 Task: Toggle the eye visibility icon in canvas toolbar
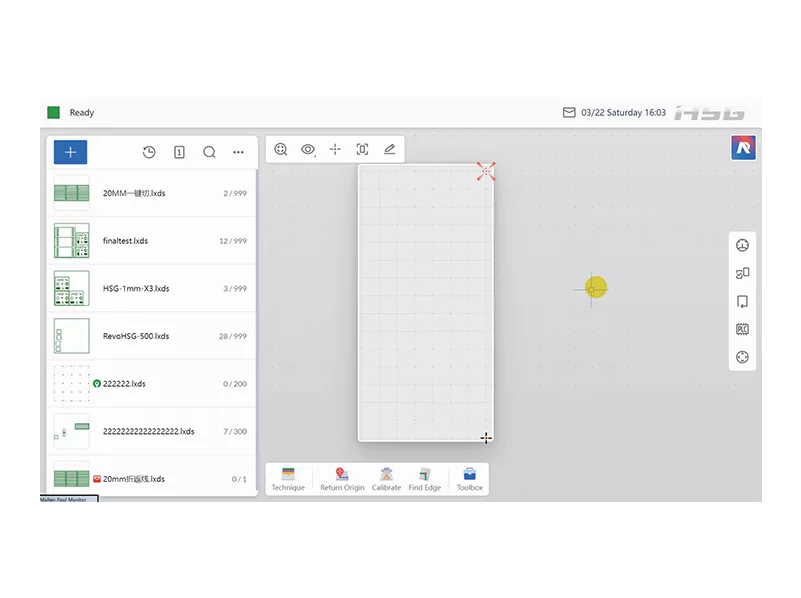pyautogui.click(x=308, y=149)
